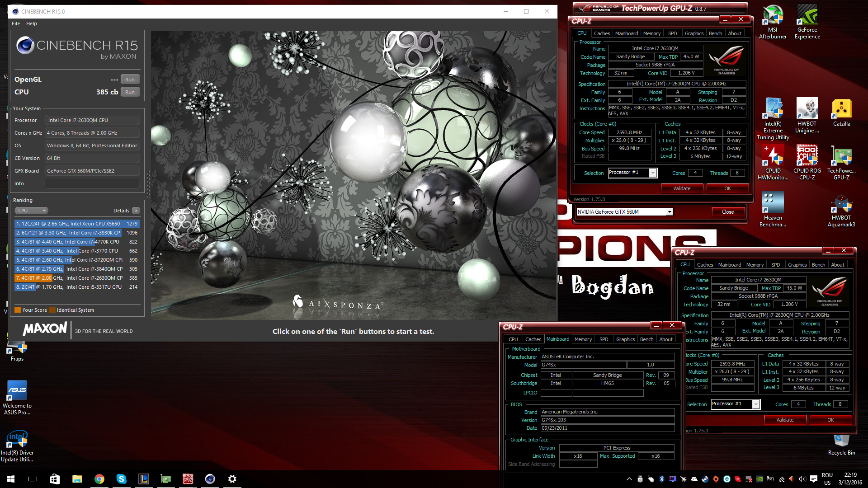Open Action Center notification icon
Viewport: 868px width, 488px height.
tap(813, 479)
